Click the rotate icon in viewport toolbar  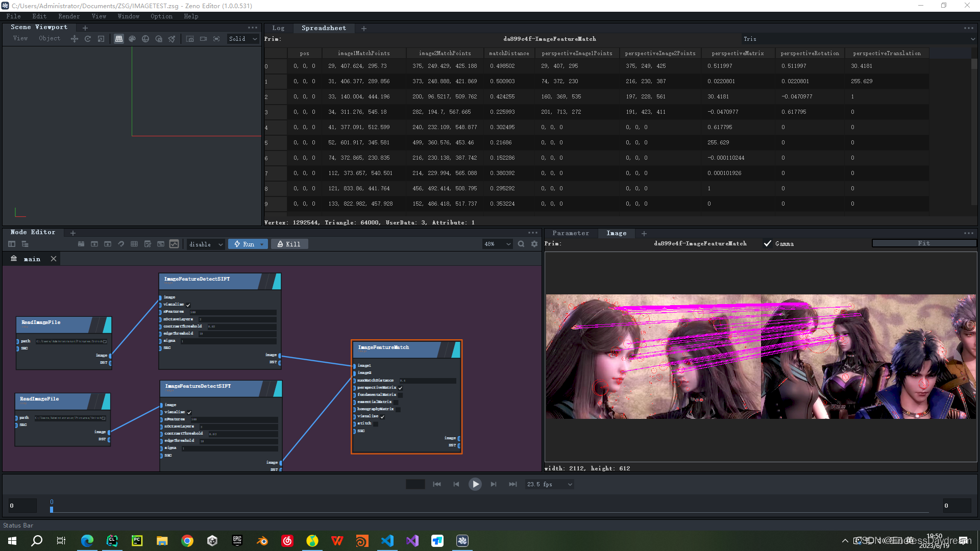pyautogui.click(x=88, y=39)
